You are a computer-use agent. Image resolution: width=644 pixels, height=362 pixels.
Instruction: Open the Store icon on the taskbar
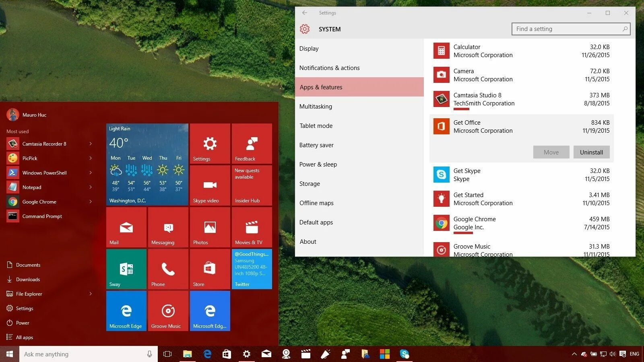pyautogui.click(x=227, y=354)
